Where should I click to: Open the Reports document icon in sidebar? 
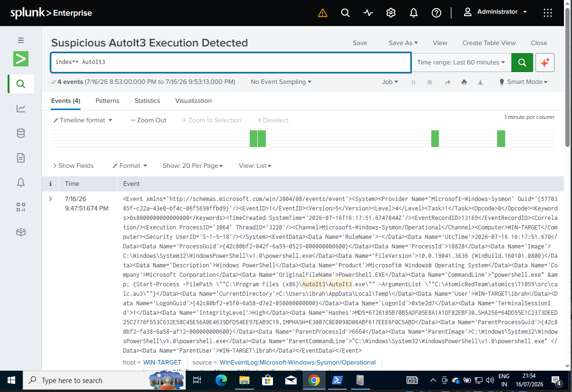pos(21,158)
